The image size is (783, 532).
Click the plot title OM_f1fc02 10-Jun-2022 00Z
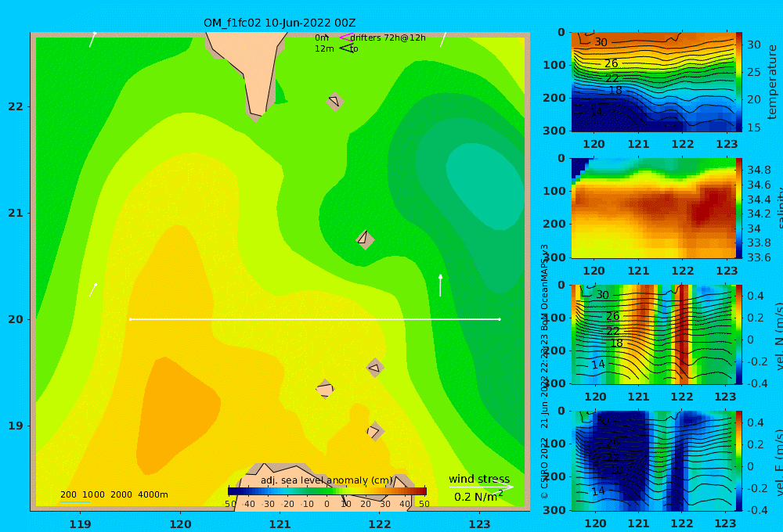click(x=280, y=23)
